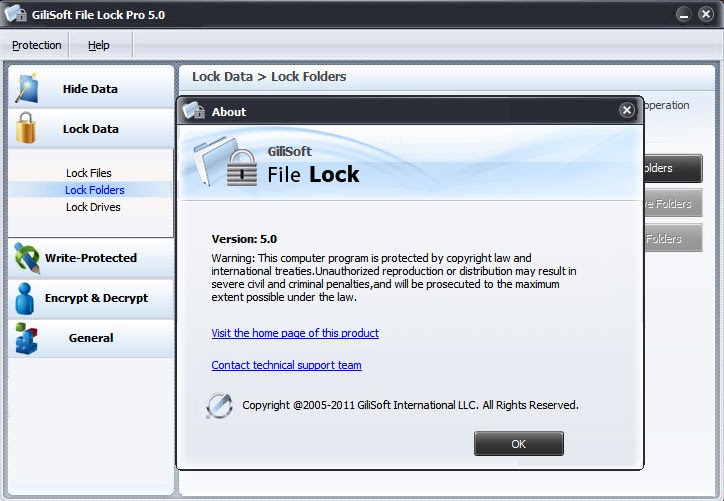Click the Write-Protected pencil icon
Image resolution: width=724 pixels, height=501 pixels.
[27, 258]
